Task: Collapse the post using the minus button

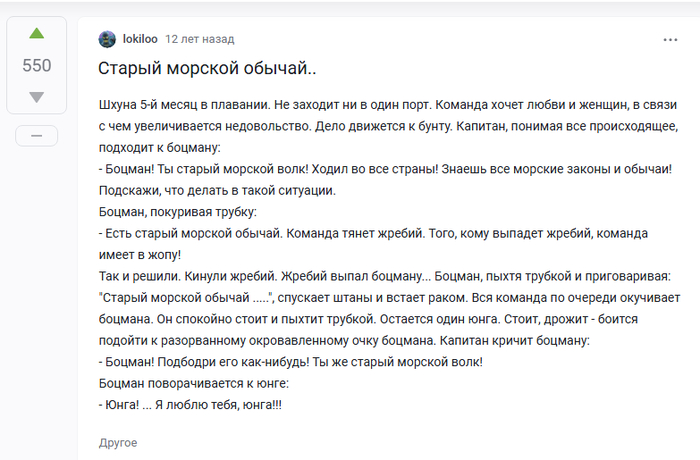Action: (x=37, y=136)
